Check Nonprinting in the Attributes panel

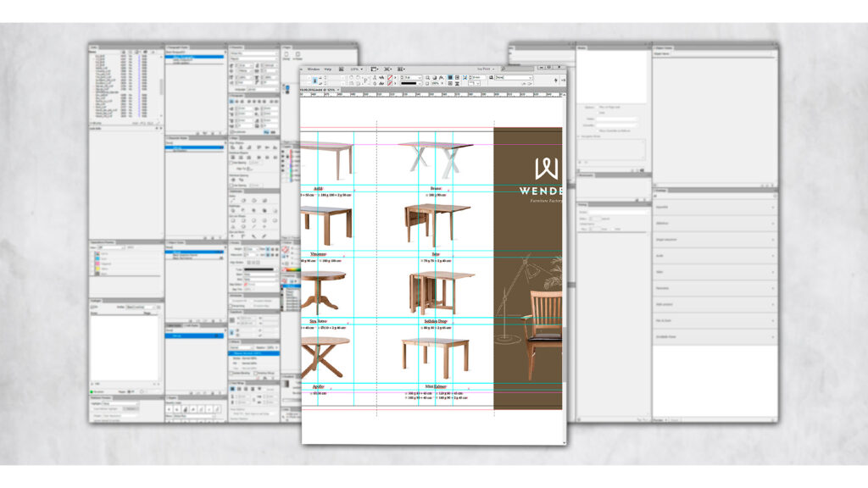tap(231, 306)
